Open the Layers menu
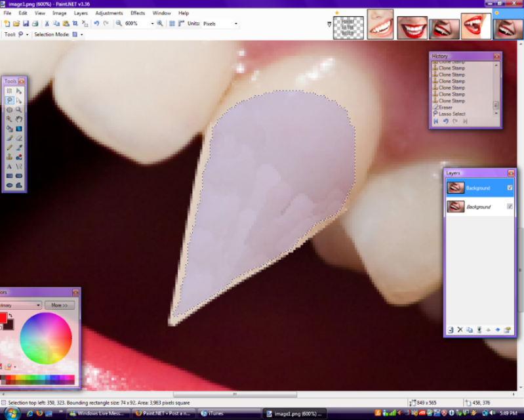The image size is (524, 420). point(81,13)
